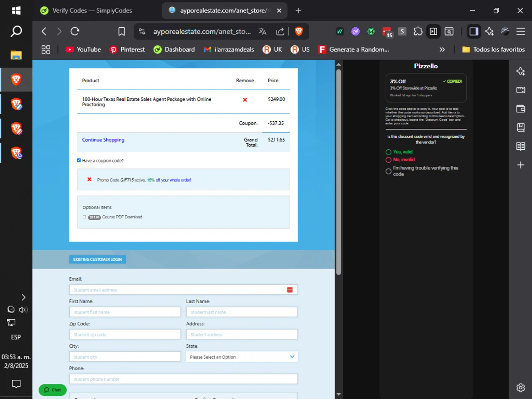Select the No, invalid radio option
532x399 pixels.
[388, 160]
